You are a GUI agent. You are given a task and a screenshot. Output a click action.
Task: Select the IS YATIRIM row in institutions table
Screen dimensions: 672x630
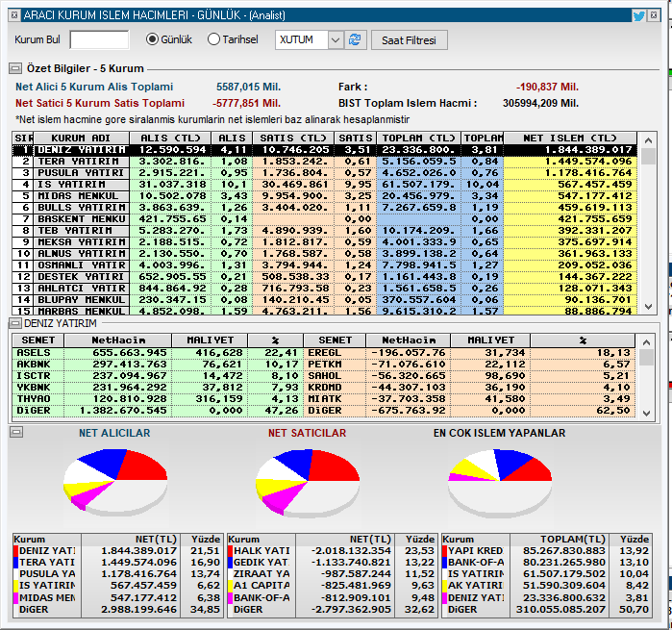[324, 185]
